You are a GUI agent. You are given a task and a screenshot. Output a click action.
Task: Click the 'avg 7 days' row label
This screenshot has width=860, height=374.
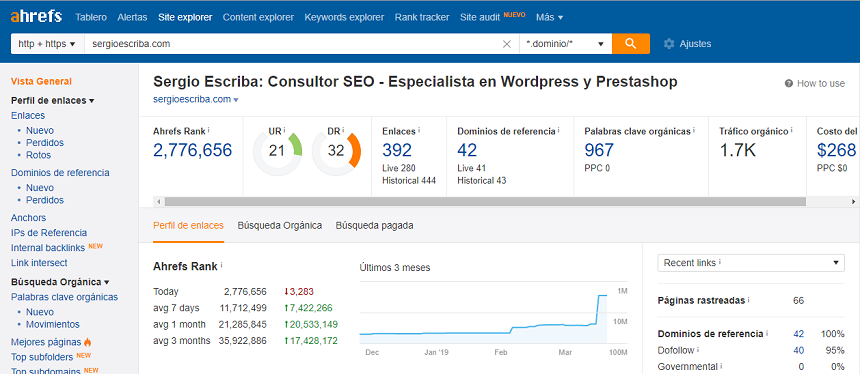coord(176,308)
